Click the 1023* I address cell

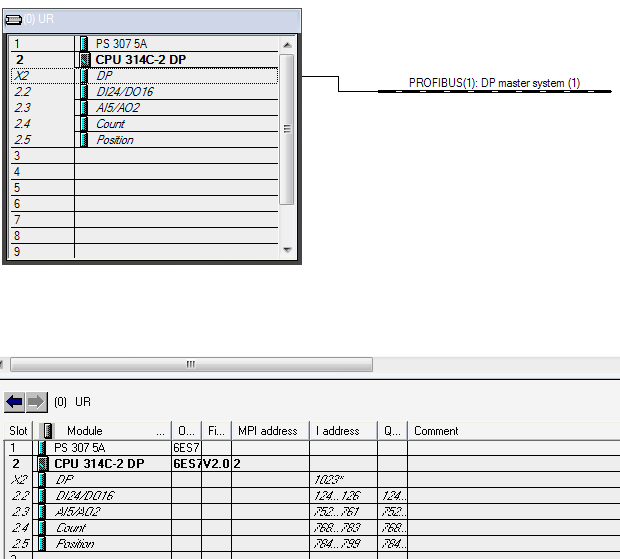tap(343, 480)
